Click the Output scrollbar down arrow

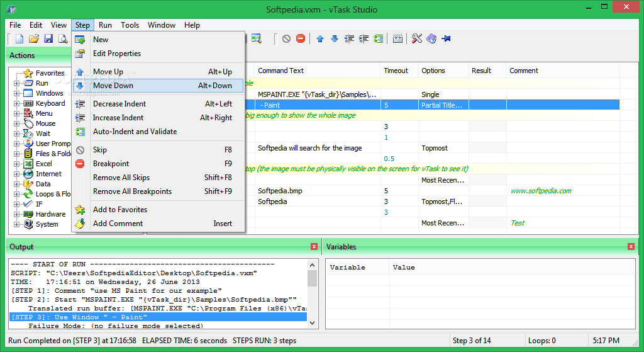click(312, 323)
